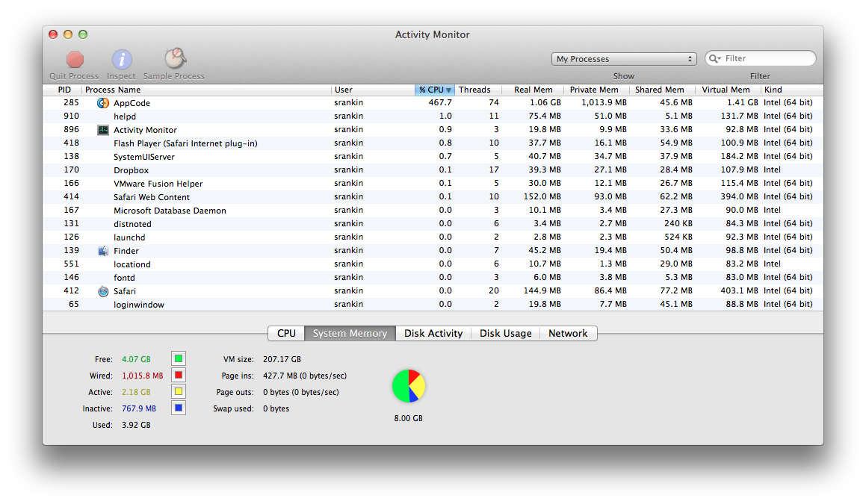Image resolution: width=866 pixels, height=504 pixels.
Task: Sort by the Shared Mem column header
Action: [663, 90]
